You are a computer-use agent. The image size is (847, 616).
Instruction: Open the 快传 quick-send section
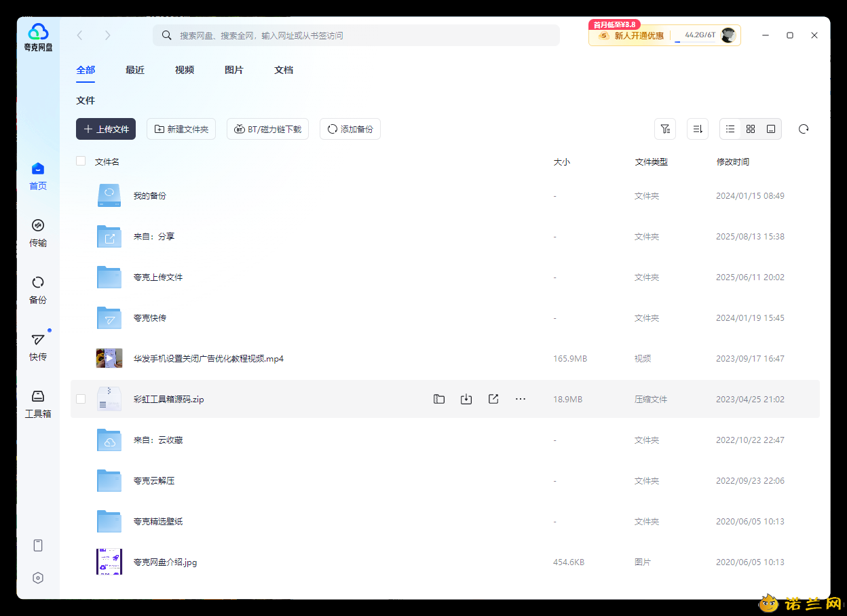pyautogui.click(x=38, y=347)
